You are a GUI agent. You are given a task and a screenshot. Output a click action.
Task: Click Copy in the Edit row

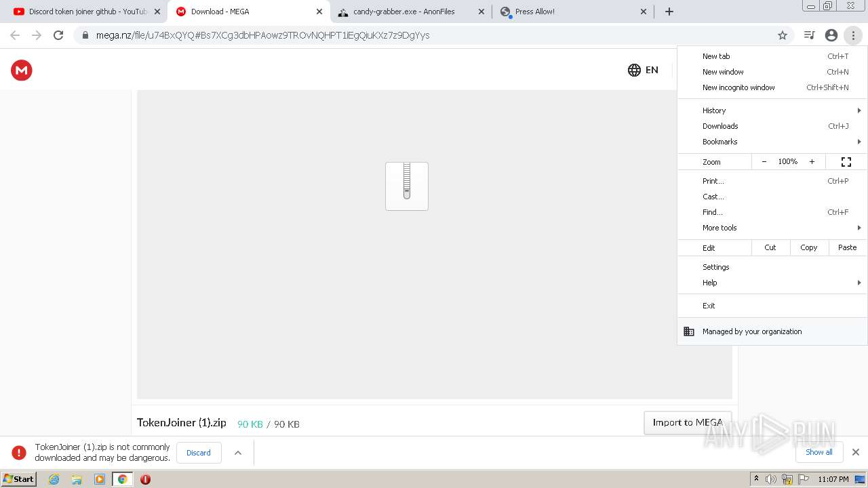809,247
